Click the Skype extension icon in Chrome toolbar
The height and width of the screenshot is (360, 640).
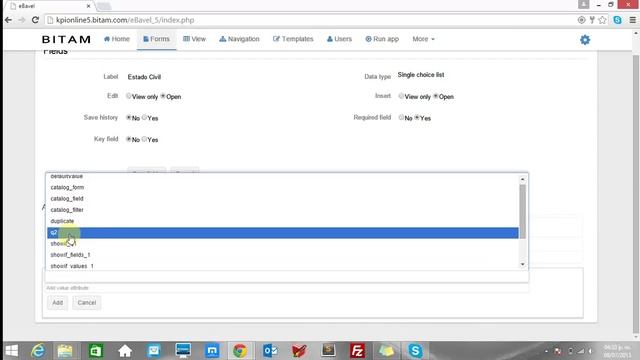pos(618,20)
